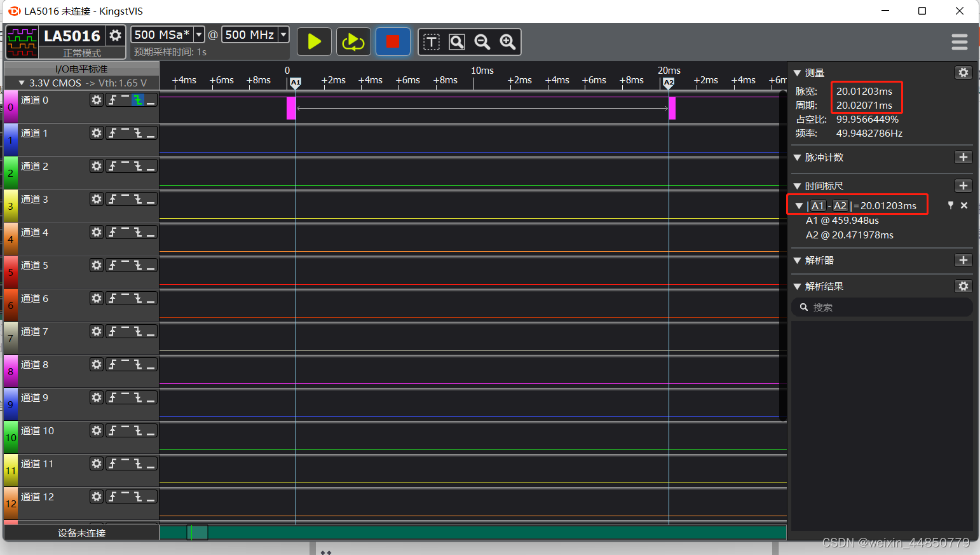Image resolution: width=980 pixels, height=555 pixels.
Task: Open channel 6 settings gear
Action: point(97,298)
